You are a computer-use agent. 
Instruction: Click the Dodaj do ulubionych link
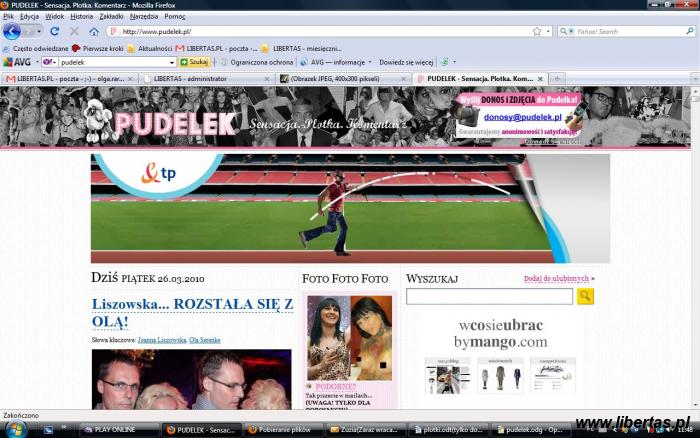[556, 279]
